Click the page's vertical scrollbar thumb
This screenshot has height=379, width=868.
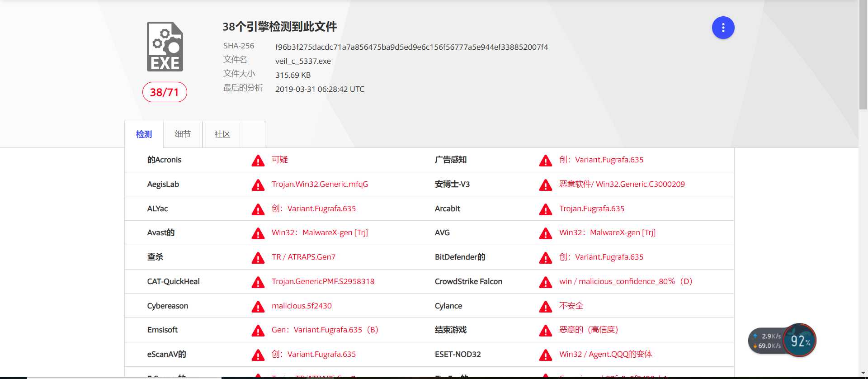[863, 55]
